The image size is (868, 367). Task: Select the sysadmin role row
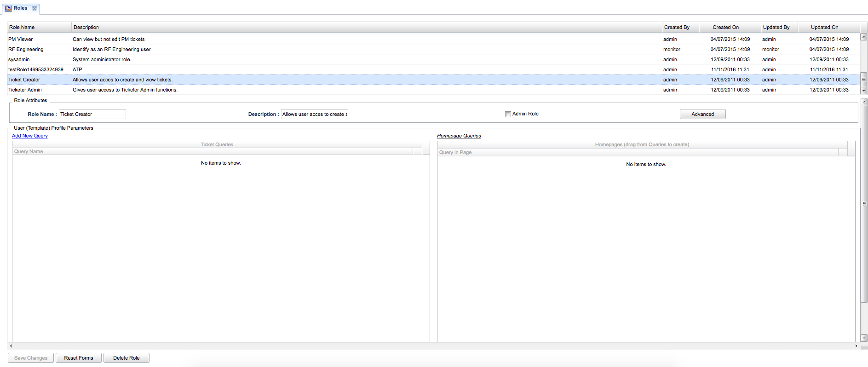click(19, 59)
